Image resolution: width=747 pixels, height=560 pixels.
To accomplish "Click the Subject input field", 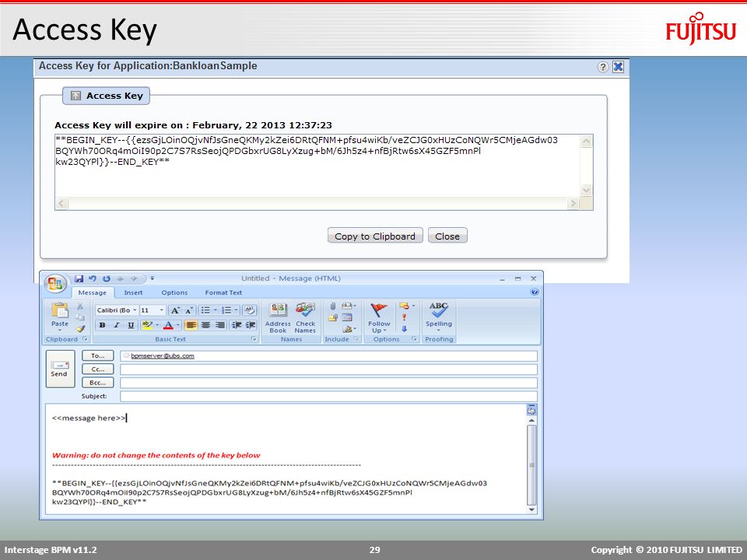I will coord(328,396).
